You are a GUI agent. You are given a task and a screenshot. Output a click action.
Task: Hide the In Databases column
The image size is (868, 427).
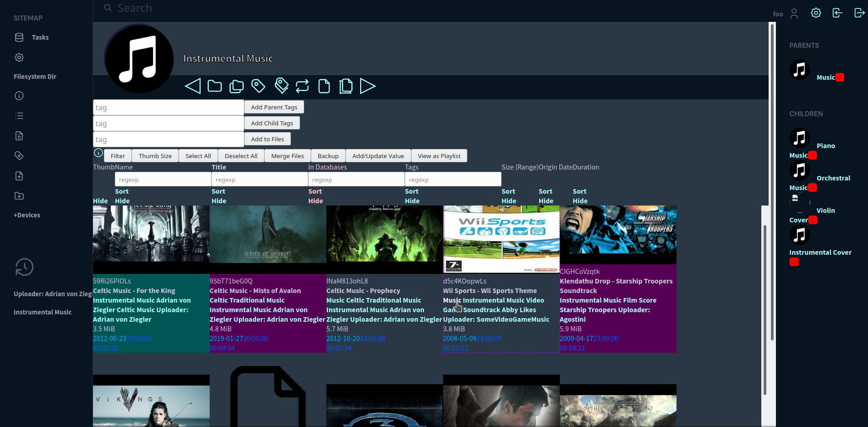pos(315,201)
